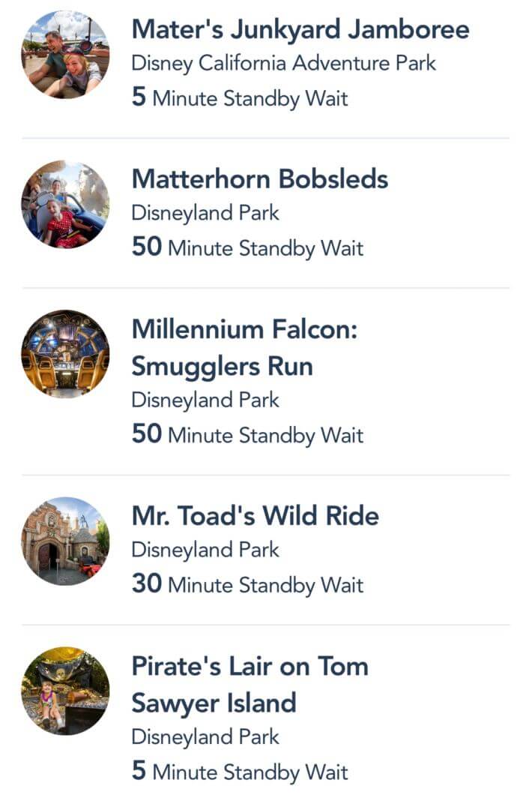Tap Mater's 5 Minute Standby Wait
The image size is (532, 810).
click(x=240, y=98)
